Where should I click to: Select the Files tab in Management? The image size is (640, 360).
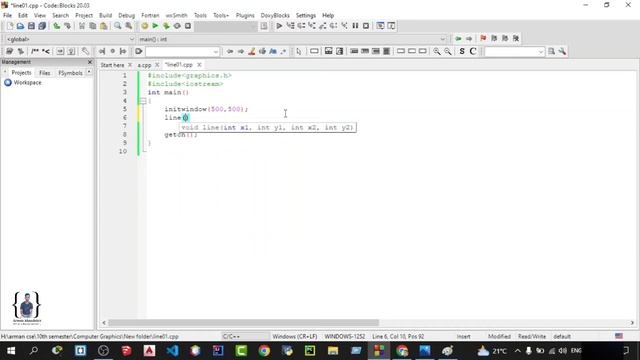pyautogui.click(x=44, y=73)
